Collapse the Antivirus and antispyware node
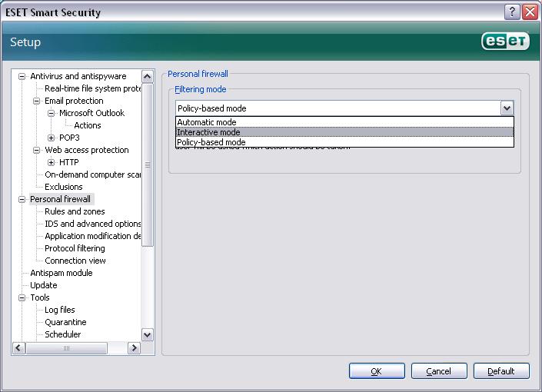Screen dimensions: 542x392 click(22, 76)
